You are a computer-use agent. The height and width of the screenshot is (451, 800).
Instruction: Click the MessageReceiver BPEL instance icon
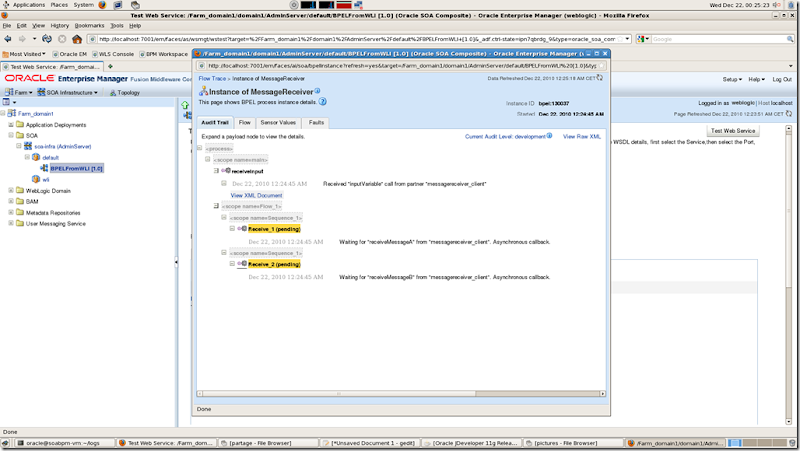(203, 91)
